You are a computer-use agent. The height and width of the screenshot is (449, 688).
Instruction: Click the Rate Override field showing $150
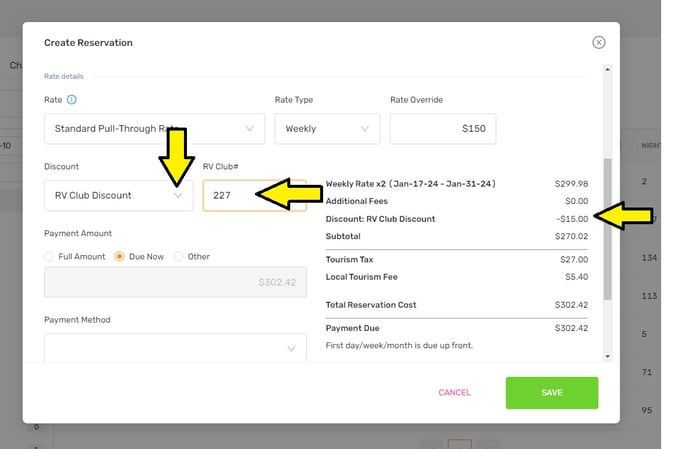point(442,129)
